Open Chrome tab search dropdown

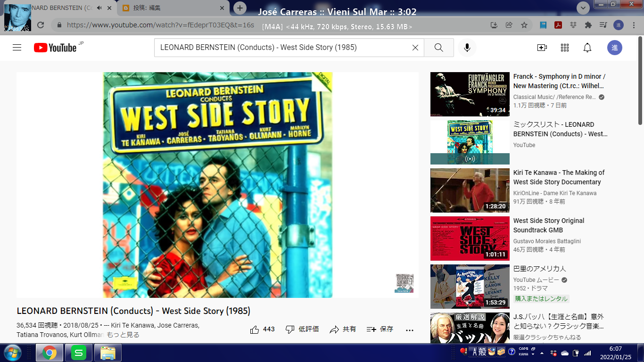pos(583,8)
